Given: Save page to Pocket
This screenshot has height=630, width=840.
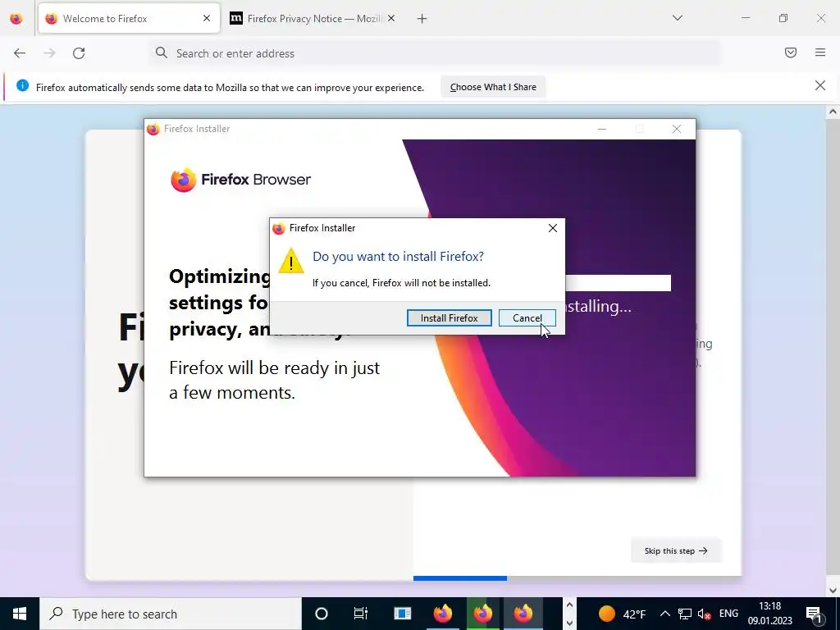Looking at the screenshot, I should tap(791, 52).
